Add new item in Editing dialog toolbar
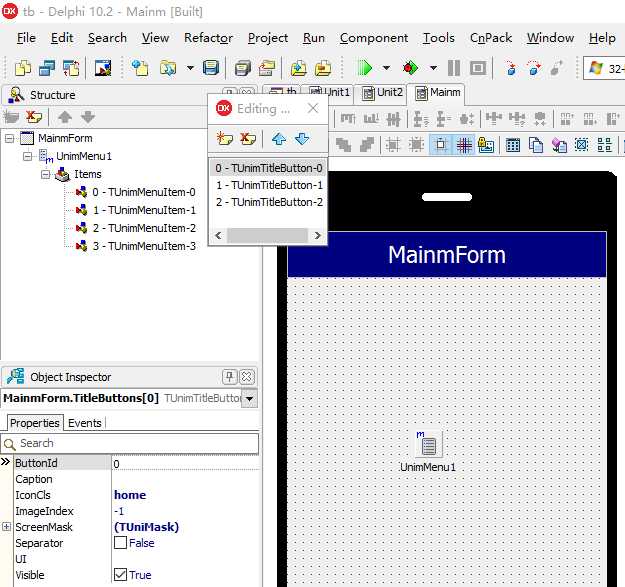 [224, 139]
